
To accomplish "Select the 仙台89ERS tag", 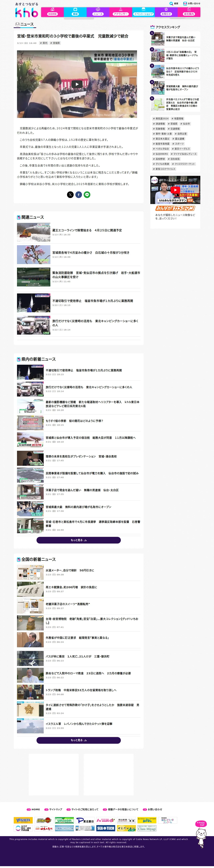I will (160, 154).
